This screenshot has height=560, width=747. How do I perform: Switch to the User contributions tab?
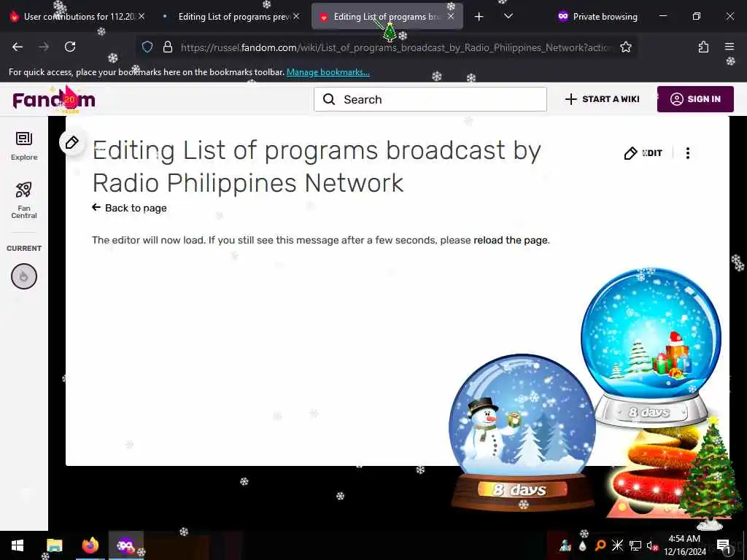pos(79,17)
